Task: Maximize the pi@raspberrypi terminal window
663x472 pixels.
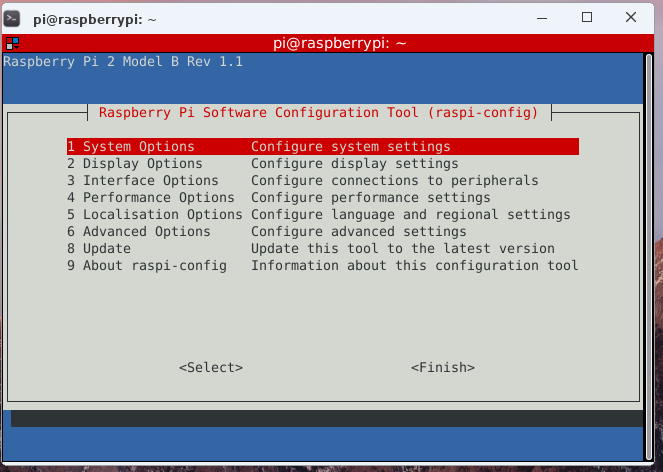Action: point(587,17)
